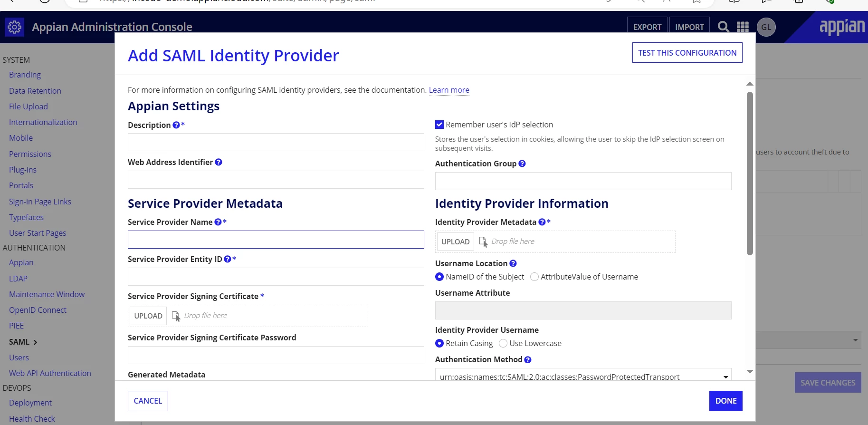Open Appian authentication settings
Image resolution: width=868 pixels, height=425 pixels.
21,262
